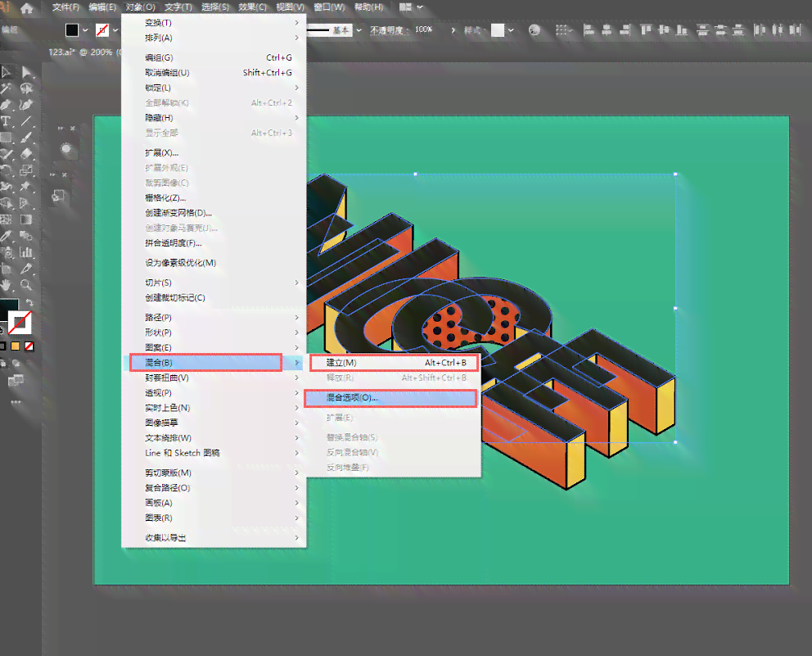The width and height of the screenshot is (812, 656).
Task: Set the None fill mode button
Action: point(29,346)
